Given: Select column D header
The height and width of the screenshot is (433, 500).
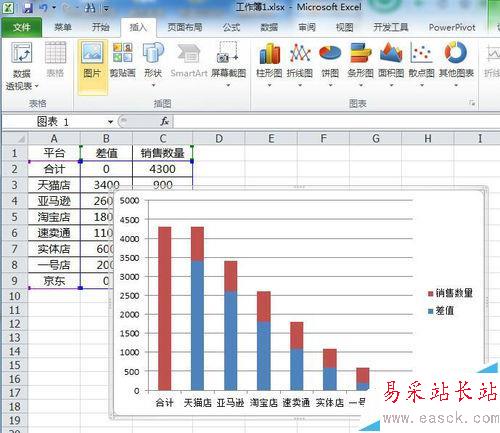Looking at the screenshot, I should click(x=219, y=138).
